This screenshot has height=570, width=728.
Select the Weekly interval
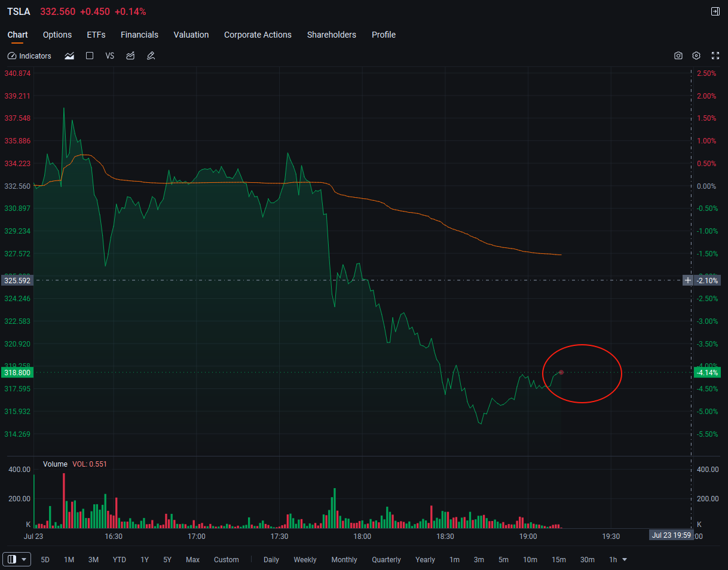pos(305,560)
